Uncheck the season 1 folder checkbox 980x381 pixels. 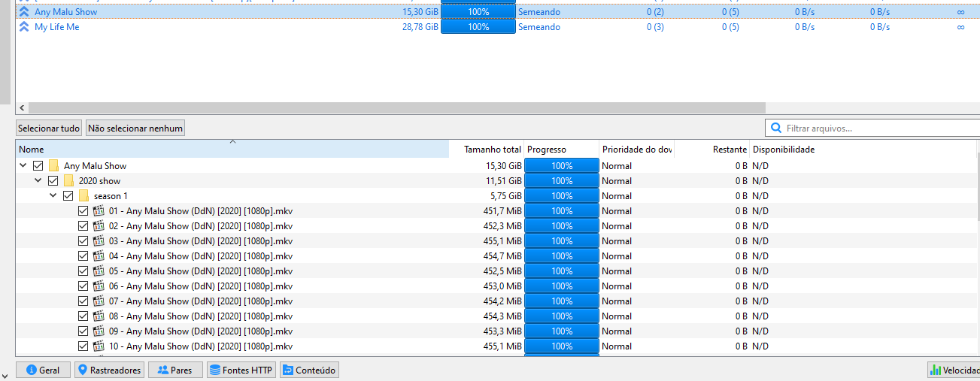68,196
